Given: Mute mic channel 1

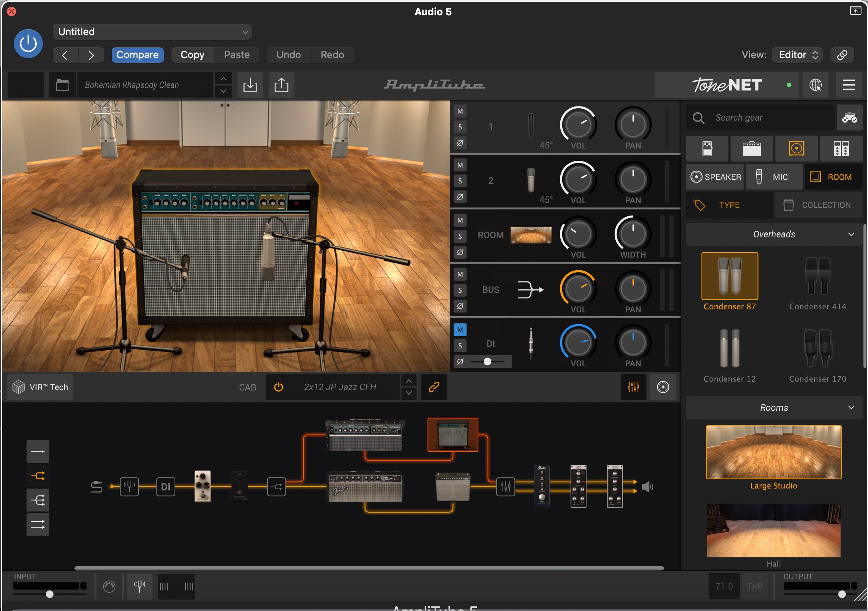Looking at the screenshot, I should click(460, 111).
